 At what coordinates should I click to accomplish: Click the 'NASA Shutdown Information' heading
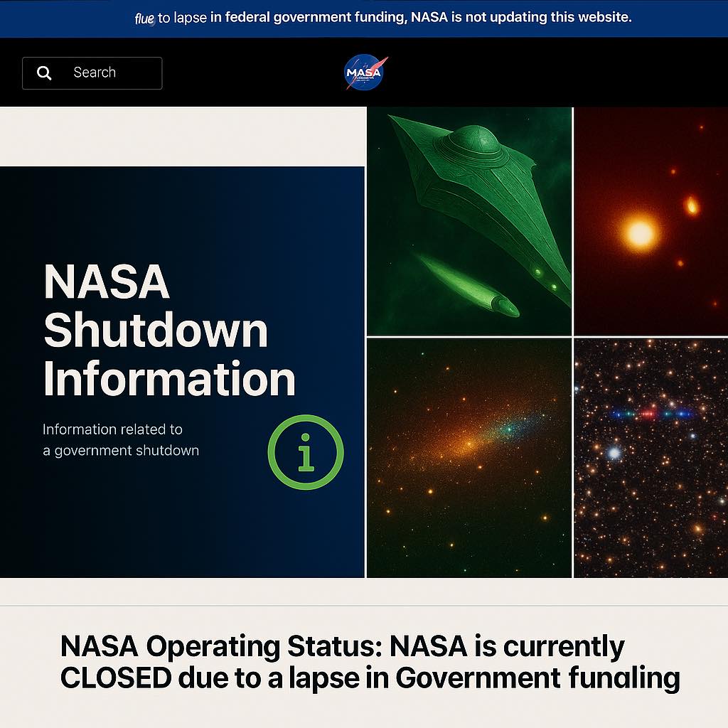click(x=169, y=330)
